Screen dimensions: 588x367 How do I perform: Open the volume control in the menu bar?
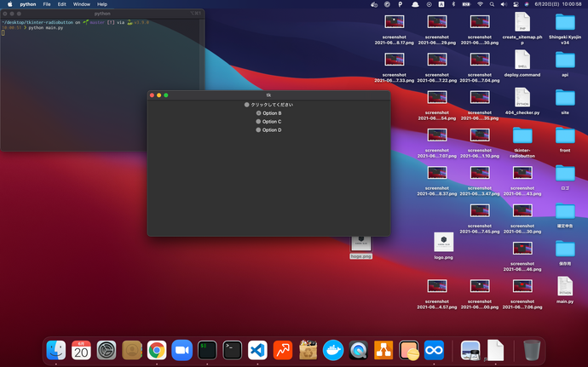pyautogui.click(x=504, y=4)
